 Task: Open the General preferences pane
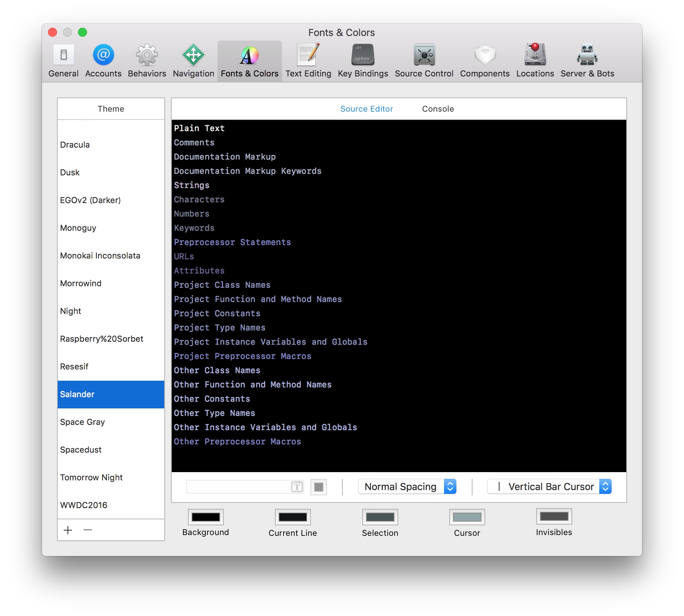point(63,61)
